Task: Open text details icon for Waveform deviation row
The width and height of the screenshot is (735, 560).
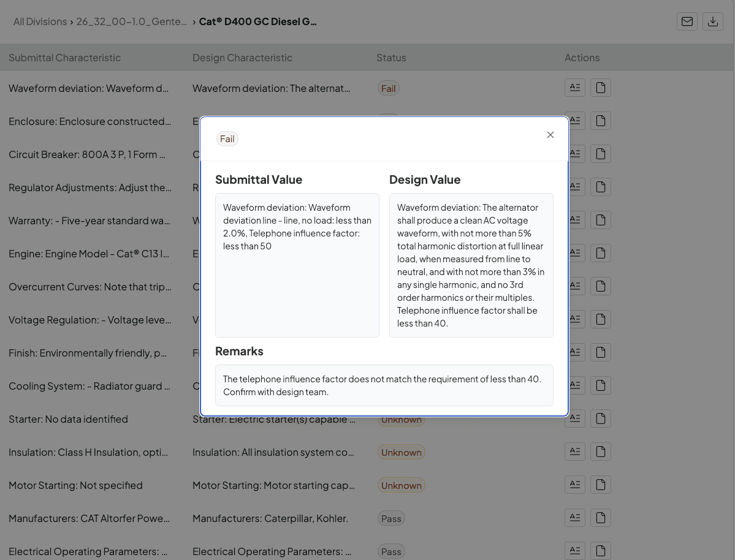Action: [574, 88]
